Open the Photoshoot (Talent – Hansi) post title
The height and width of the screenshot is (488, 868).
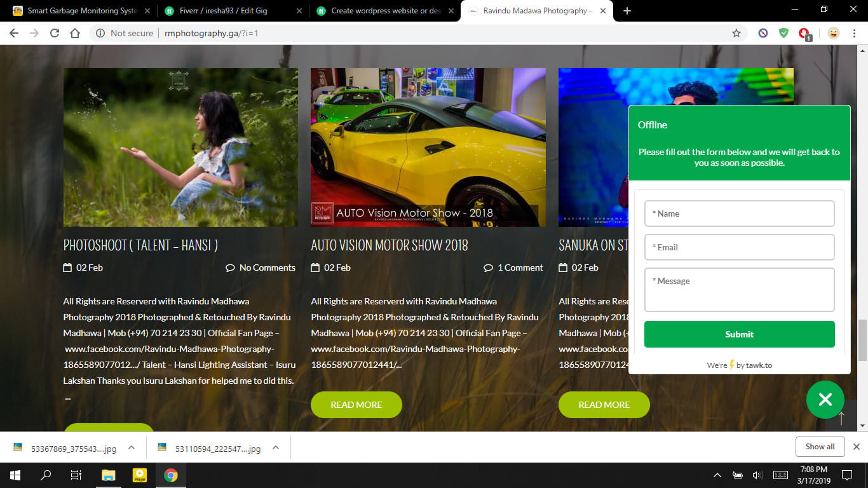tap(140, 245)
